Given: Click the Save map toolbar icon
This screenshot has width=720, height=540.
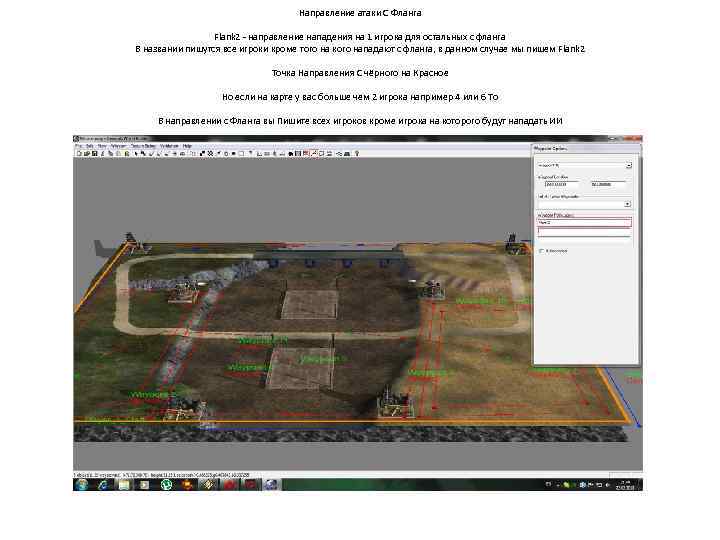Looking at the screenshot, I should 94,154.
